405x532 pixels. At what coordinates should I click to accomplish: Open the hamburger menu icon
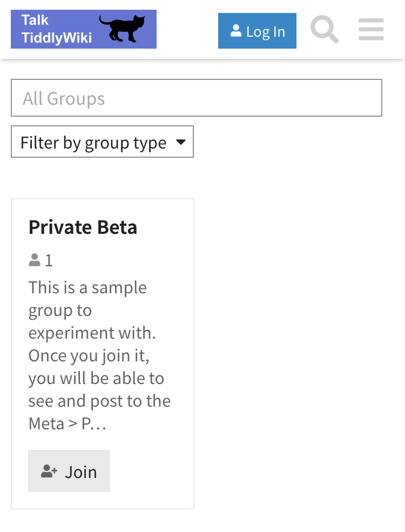click(371, 30)
